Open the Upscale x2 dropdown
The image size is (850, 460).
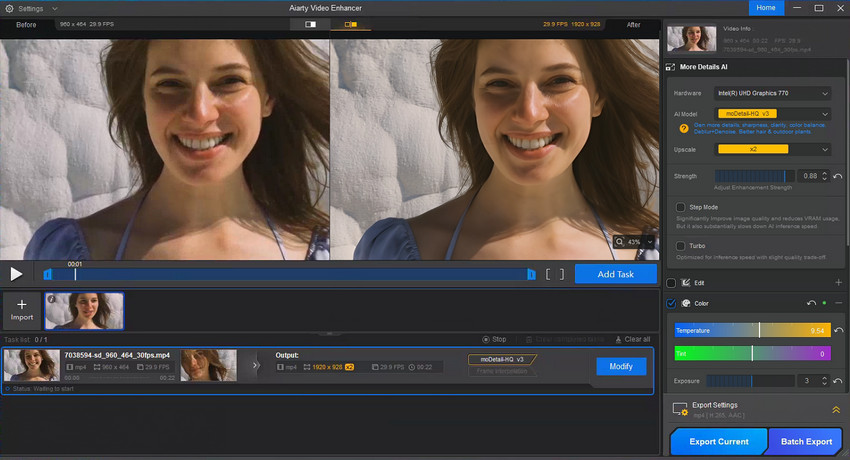click(x=772, y=149)
